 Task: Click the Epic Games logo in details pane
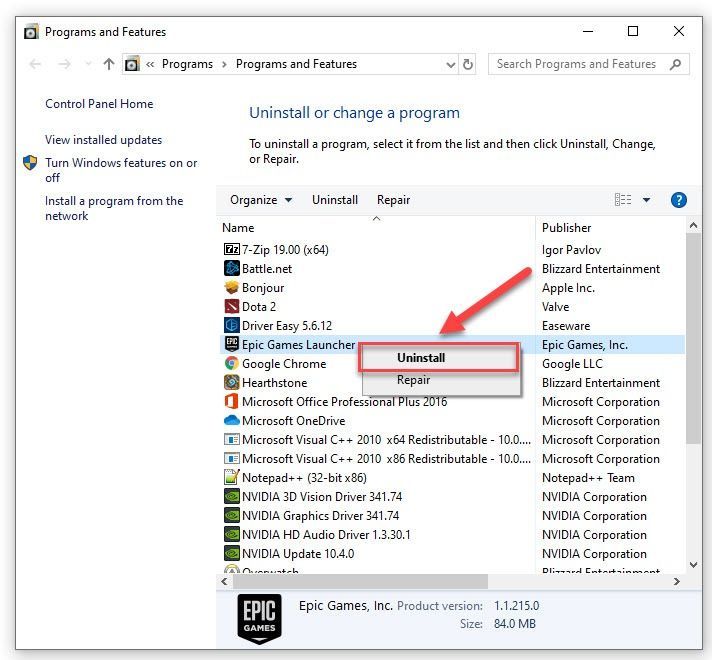(259, 619)
